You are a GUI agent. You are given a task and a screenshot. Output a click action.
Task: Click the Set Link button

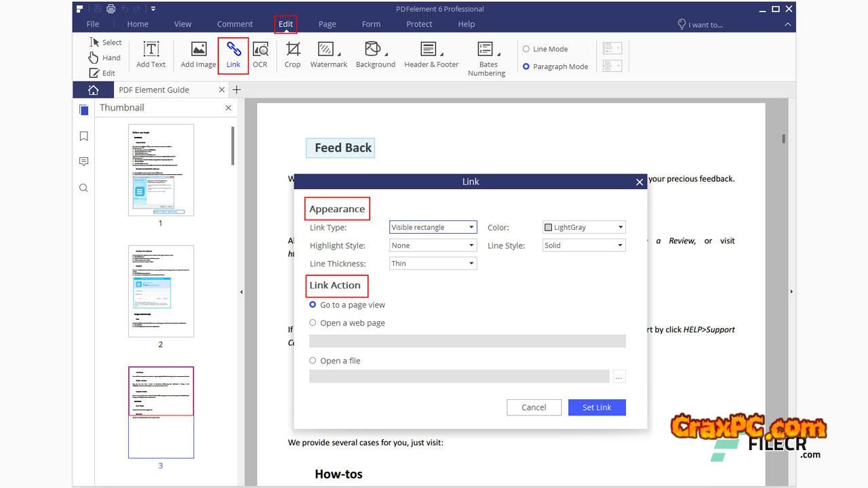point(597,407)
